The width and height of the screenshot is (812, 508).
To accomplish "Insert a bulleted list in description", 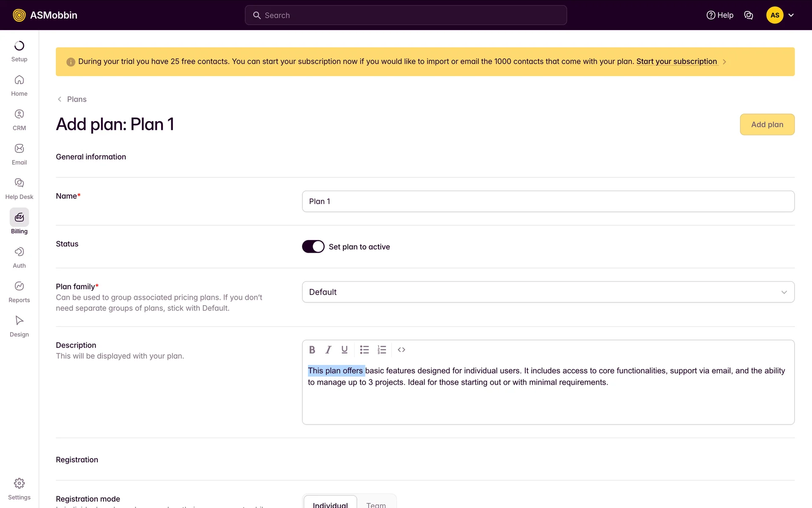I will (x=364, y=350).
